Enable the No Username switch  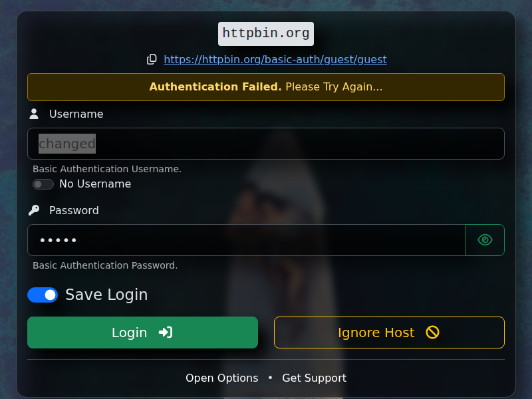coord(43,184)
